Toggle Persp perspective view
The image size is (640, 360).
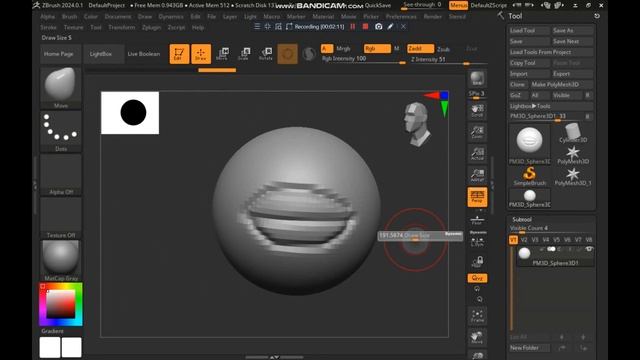click(x=477, y=197)
